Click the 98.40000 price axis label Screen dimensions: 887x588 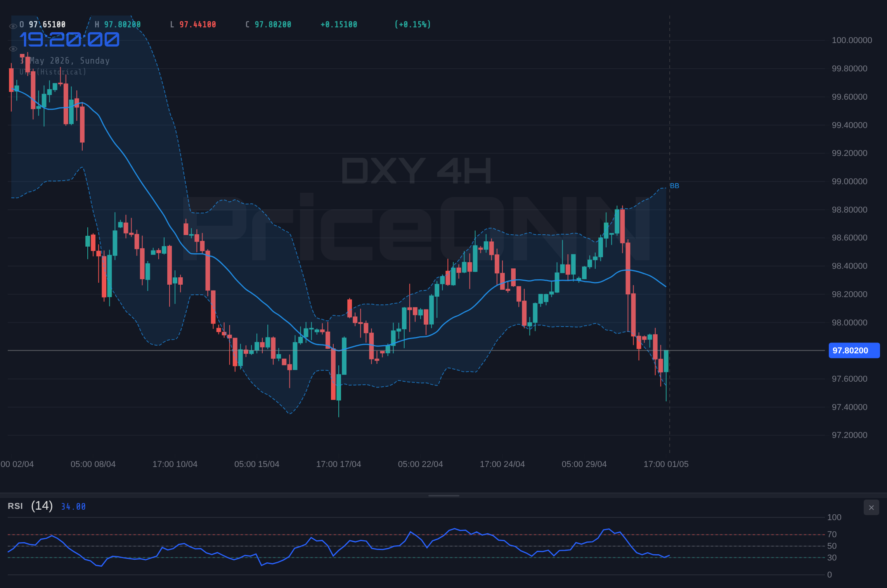[x=849, y=266]
